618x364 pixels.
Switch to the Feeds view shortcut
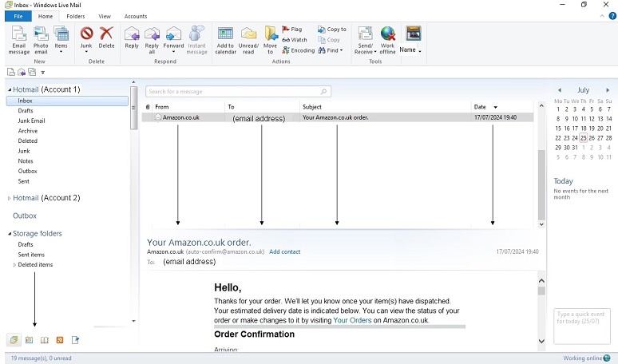60,340
